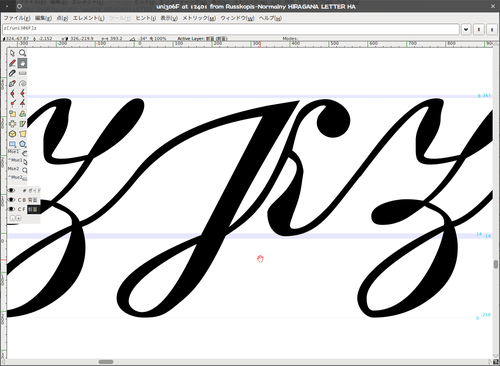Open the エレメント (Element) menu
The image size is (500, 366).
click(89, 18)
